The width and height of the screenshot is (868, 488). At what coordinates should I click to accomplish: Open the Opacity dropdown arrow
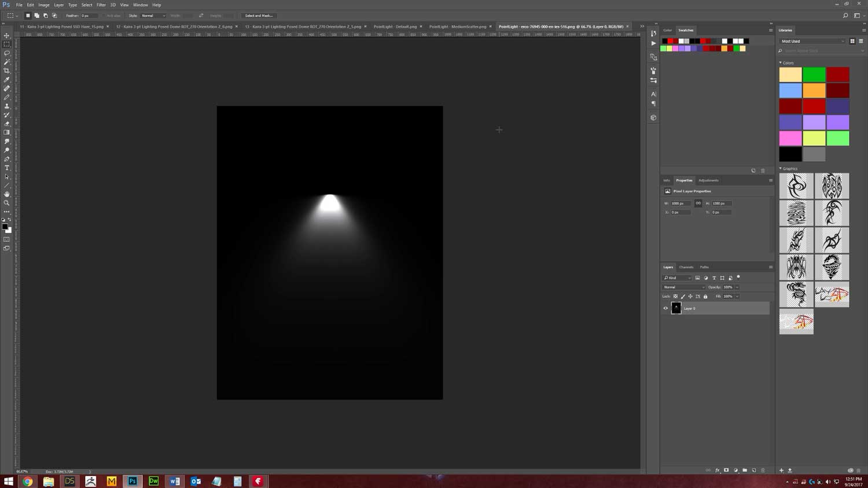pyautogui.click(x=737, y=287)
